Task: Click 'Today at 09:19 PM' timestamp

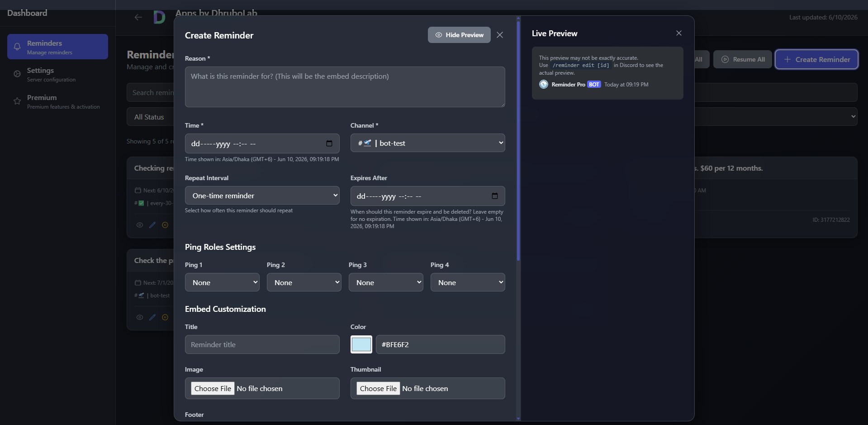Action: click(626, 85)
